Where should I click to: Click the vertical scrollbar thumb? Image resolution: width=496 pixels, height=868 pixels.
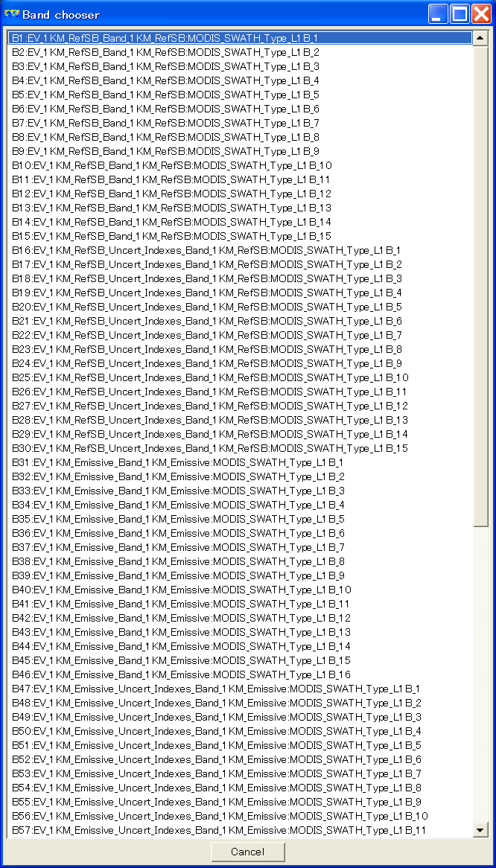[x=480, y=287]
